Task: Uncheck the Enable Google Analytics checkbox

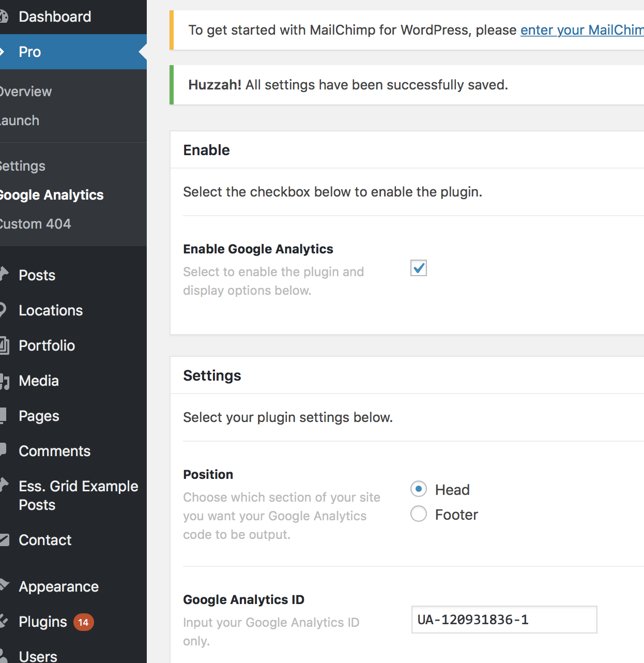Action: coord(419,268)
